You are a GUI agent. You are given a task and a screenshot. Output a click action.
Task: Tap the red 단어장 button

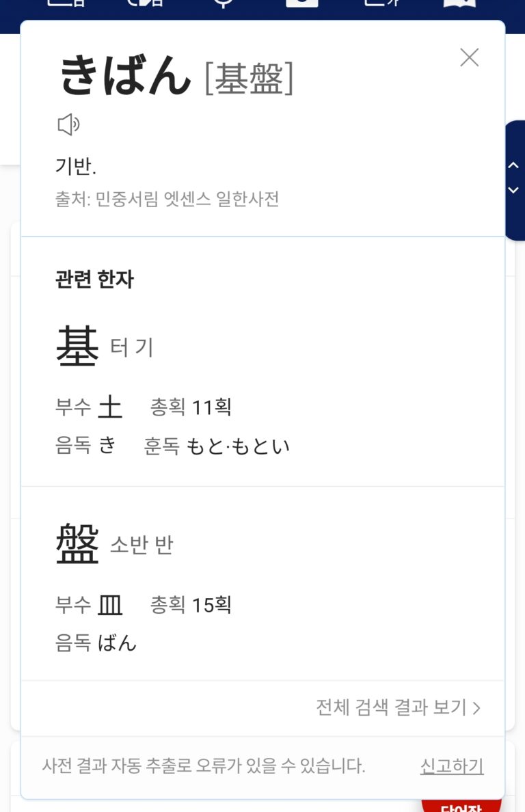point(462,804)
